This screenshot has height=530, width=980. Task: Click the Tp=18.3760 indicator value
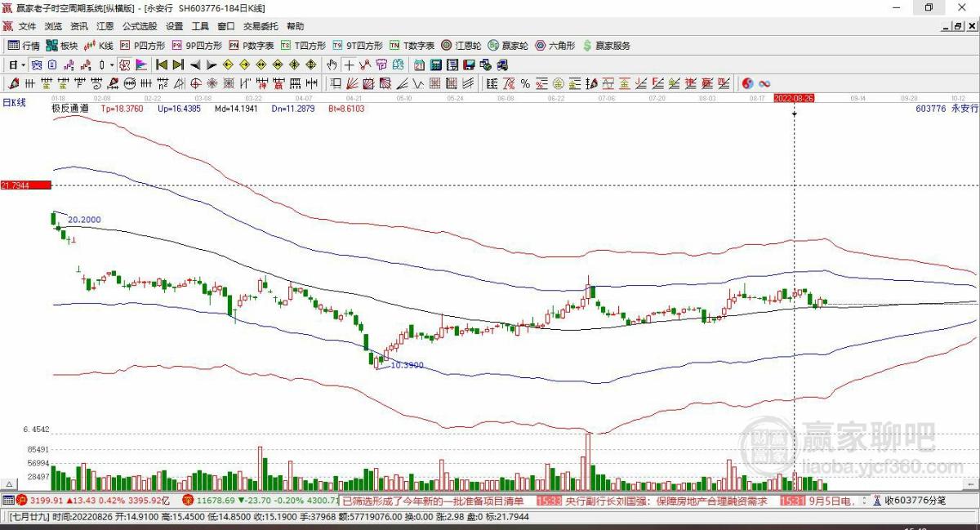pyautogui.click(x=122, y=108)
